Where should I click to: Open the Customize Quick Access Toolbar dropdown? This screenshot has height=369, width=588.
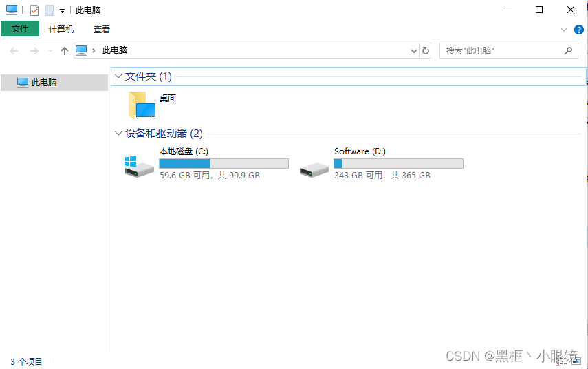tap(63, 11)
